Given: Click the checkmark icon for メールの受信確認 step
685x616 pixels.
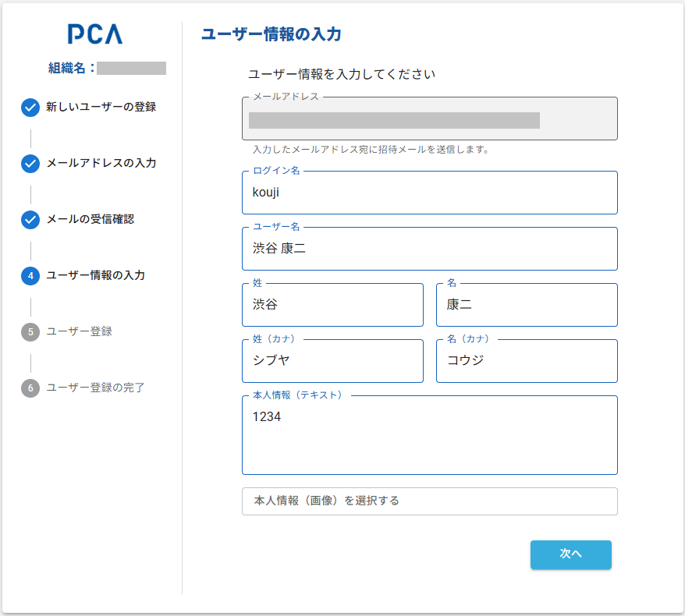Looking at the screenshot, I should click(x=30, y=220).
